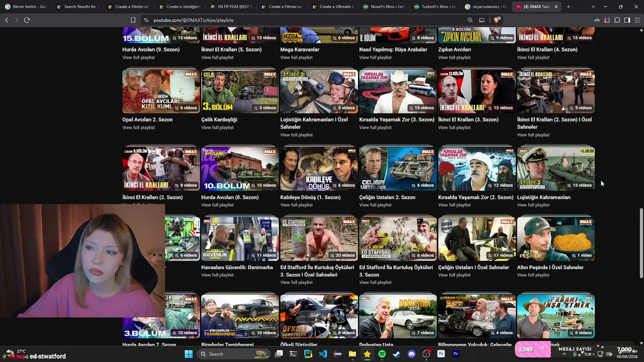The height and width of the screenshot is (362, 644).
Task: Open the browser main menu
Action: (x=637, y=20)
